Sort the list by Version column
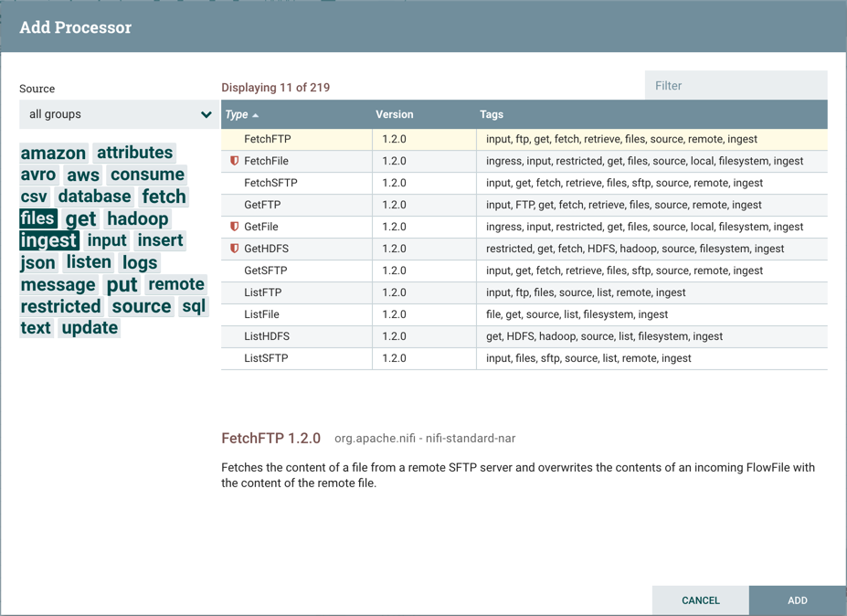This screenshot has width=847, height=616. point(394,114)
